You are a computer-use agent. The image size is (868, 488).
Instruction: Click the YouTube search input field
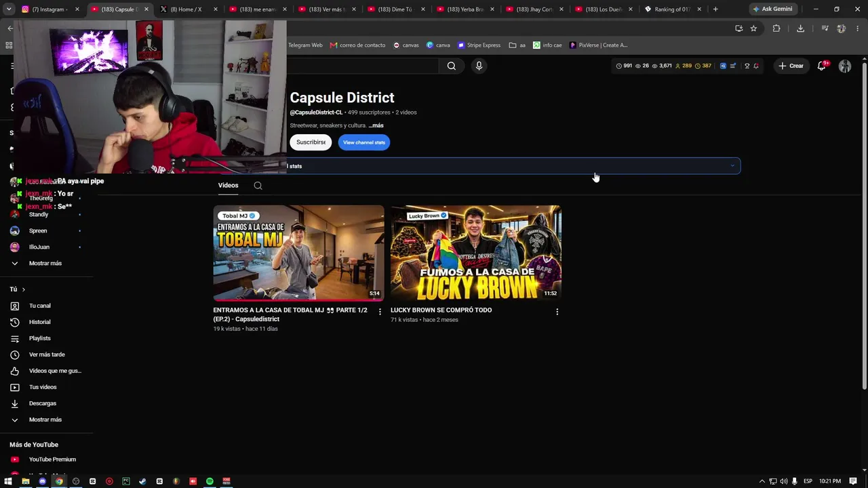[x=362, y=66]
